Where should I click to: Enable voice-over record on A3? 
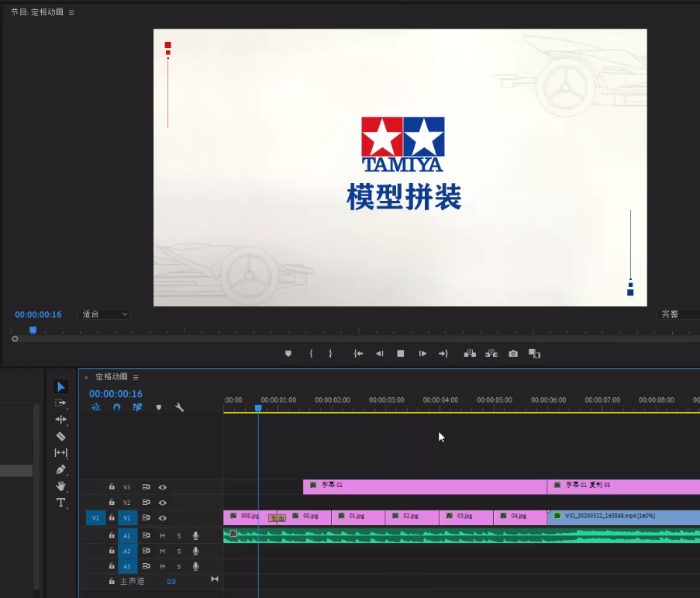(x=195, y=566)
